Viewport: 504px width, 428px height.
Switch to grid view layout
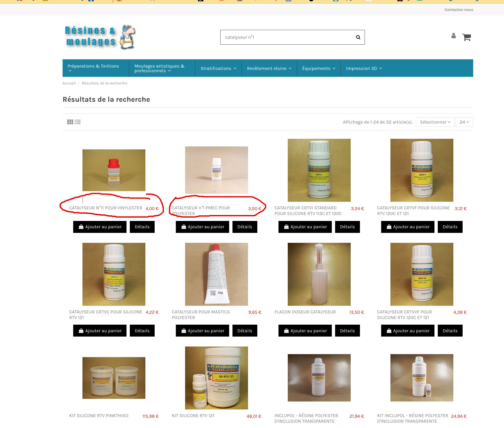pos(70,122)
